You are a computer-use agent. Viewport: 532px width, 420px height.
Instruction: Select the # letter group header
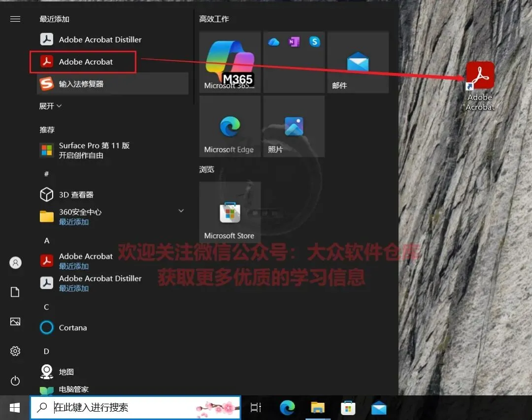click(x=46, y=174)
